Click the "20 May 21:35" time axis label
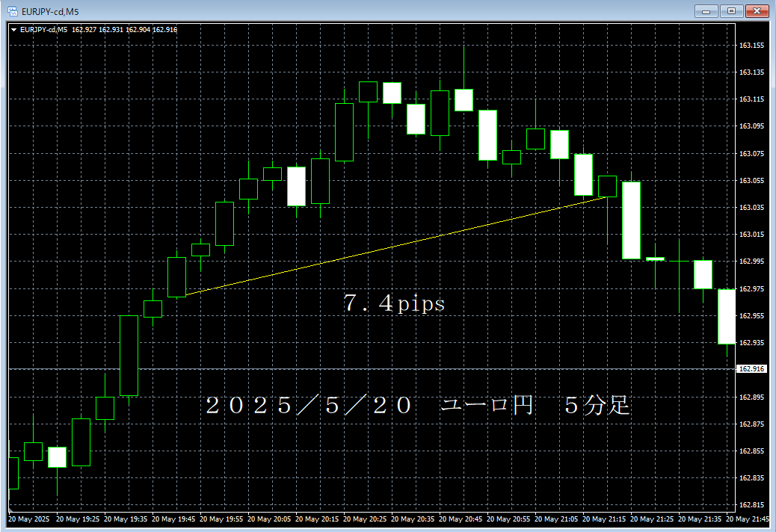Image resolution: width=776 pixels, height=532 pixels. 700,519
